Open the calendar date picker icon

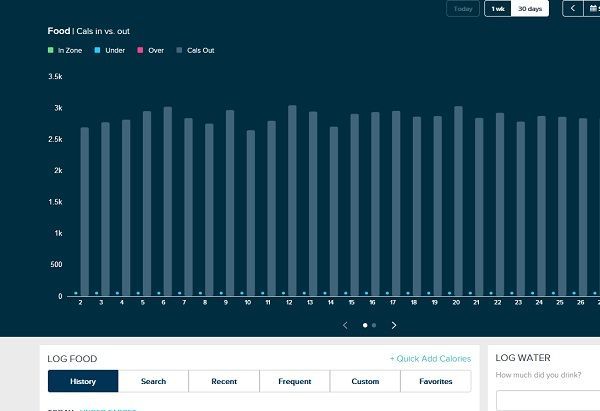tap(592, 8)
